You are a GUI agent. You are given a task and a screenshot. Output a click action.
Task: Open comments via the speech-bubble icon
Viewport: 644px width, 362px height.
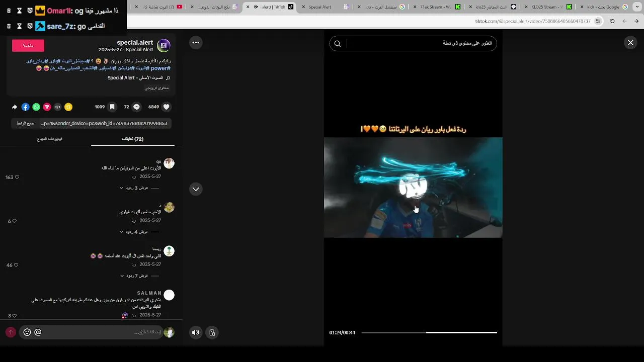[136, 107]
